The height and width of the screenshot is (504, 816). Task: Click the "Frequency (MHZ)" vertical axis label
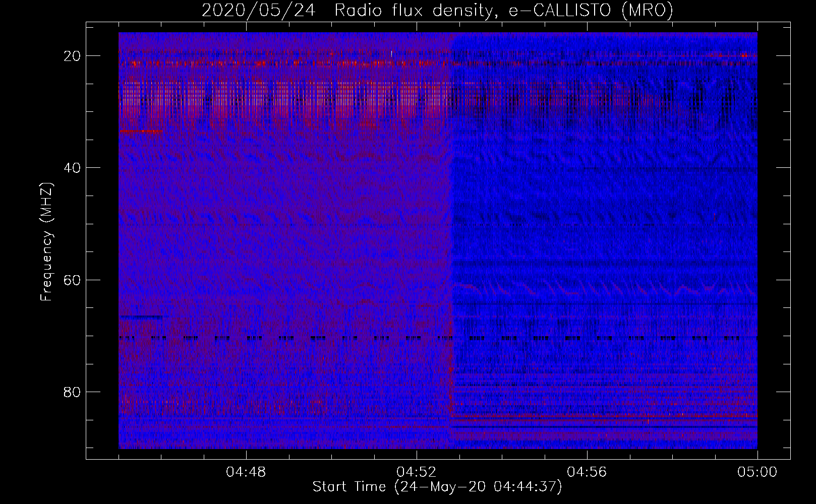point(46,242)
